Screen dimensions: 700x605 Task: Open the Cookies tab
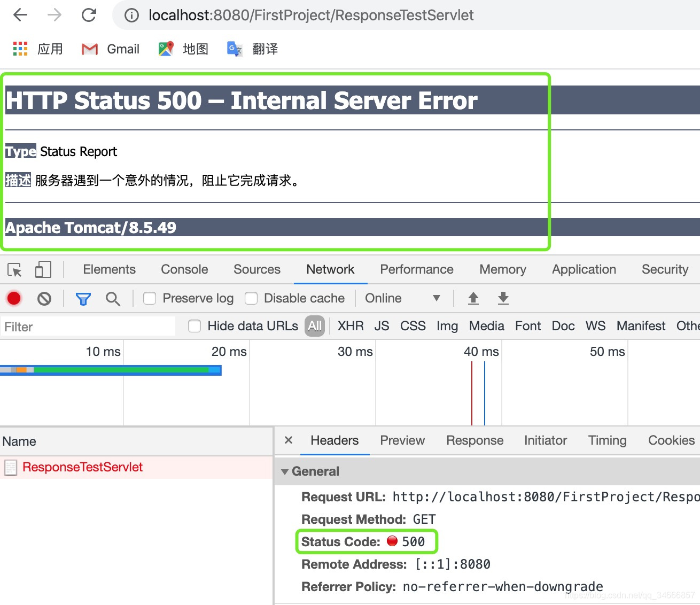[x=672, y=440]
